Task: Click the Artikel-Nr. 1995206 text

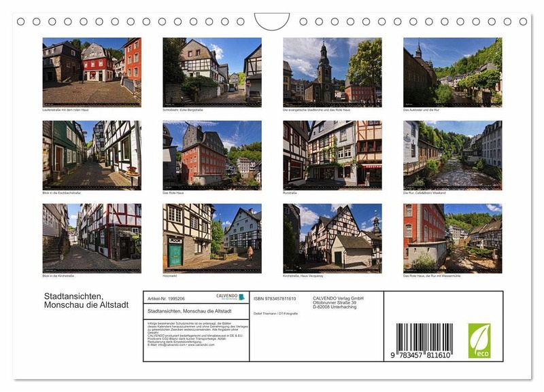Action: (x=166, y=298)
